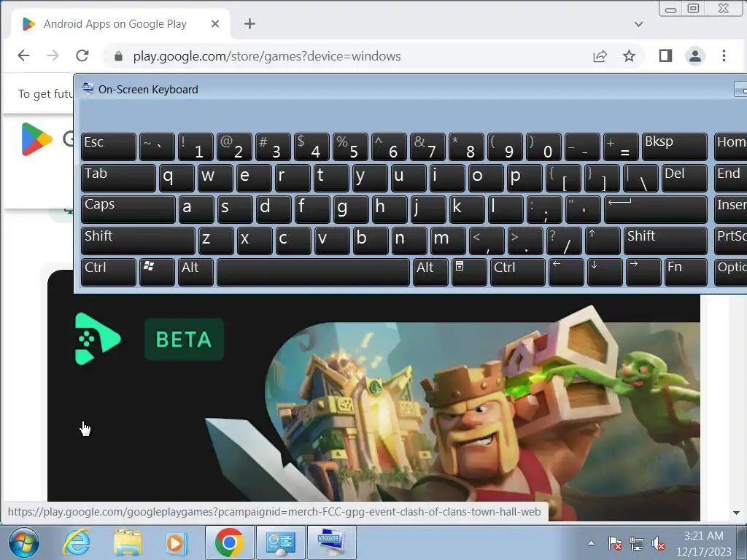Toggle the left Alt key
Viewport: 747px width, 560px height.
click(196, 273)
